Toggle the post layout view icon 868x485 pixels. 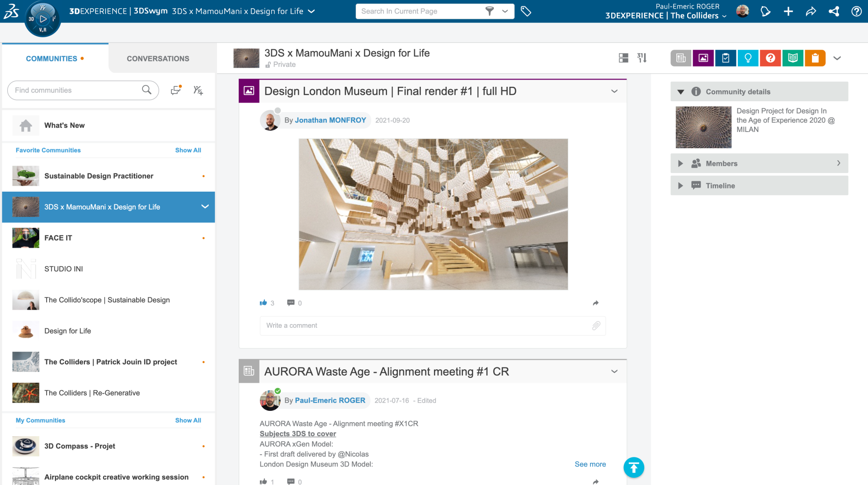(x=623, y=58)
